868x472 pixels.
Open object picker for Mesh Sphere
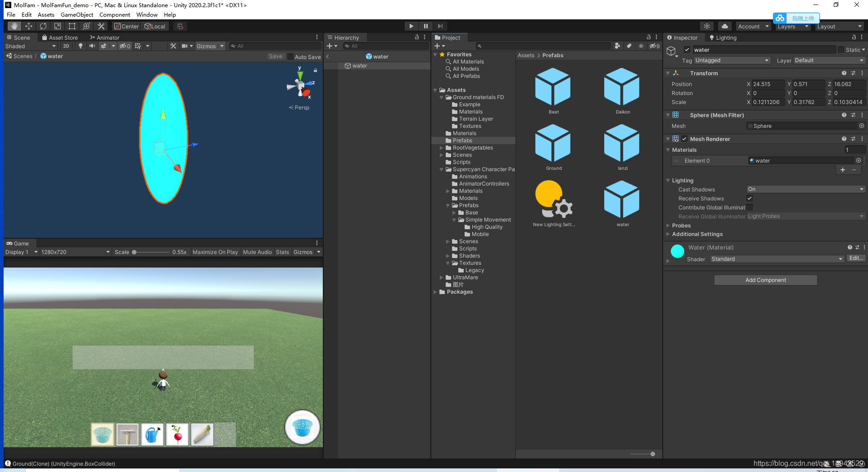(x=862, y=126)
